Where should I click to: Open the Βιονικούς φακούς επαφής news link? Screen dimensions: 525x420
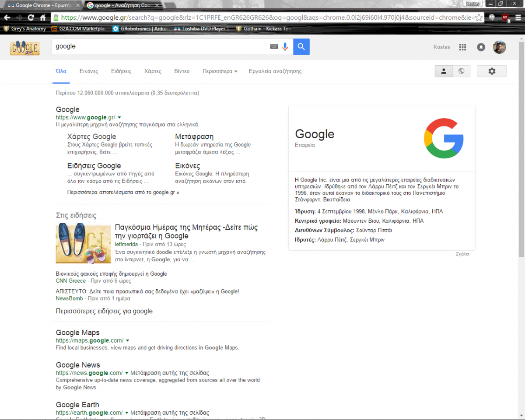pyautogui.click(x=112, y=274)
